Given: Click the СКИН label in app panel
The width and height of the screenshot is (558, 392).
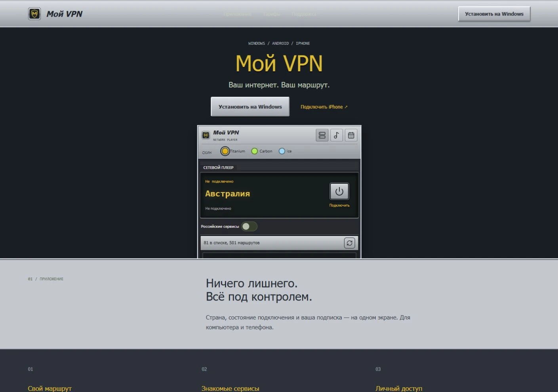Looking at the screenshot, I should click(x=207, y=152).
